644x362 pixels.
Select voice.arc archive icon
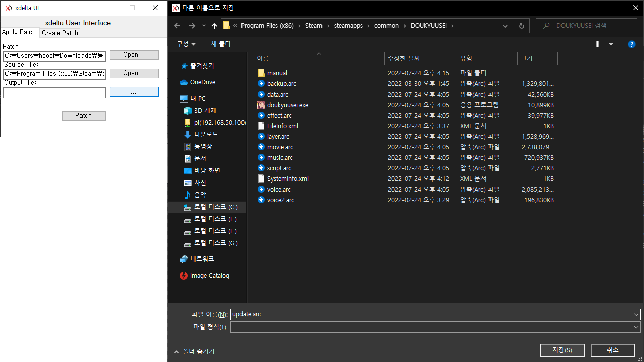click(261, 190)
